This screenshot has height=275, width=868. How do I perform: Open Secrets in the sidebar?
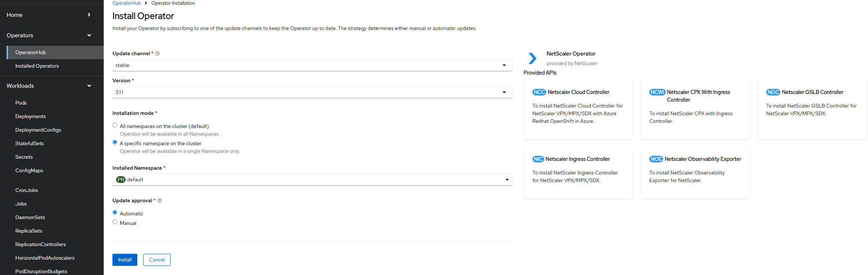[55, 157]
